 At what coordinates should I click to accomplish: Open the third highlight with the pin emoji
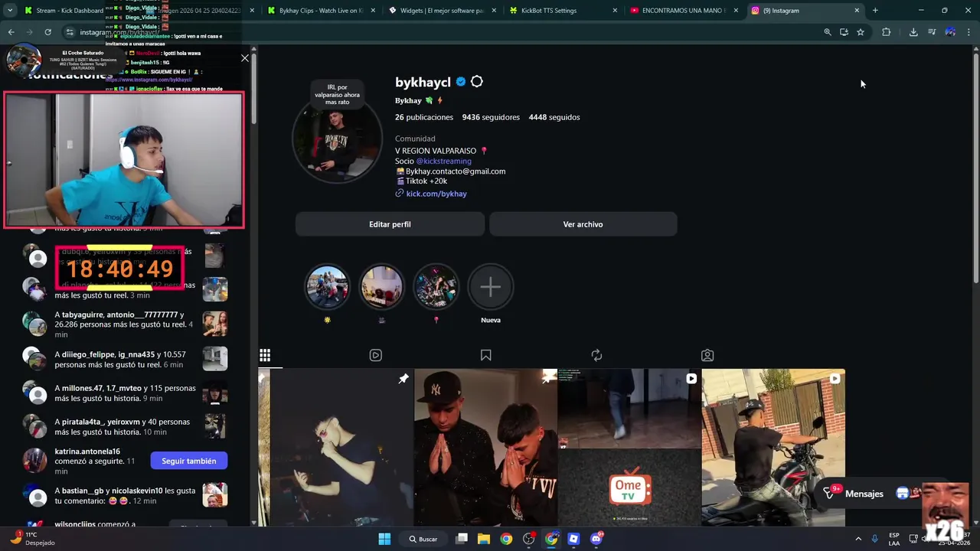(436, 287)
